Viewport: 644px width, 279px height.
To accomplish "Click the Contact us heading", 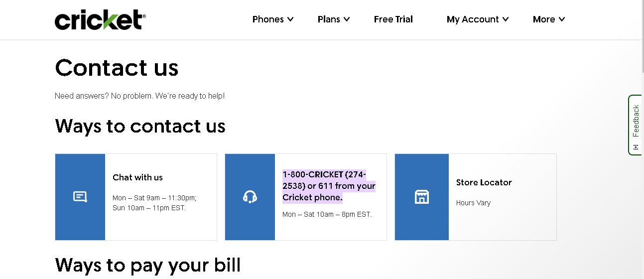I will tap(117, 67).
